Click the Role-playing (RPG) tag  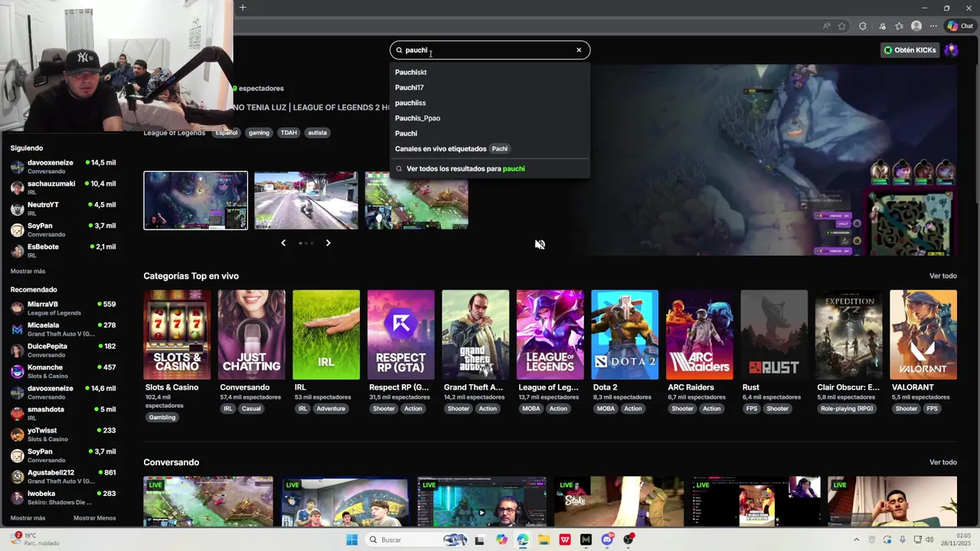847,409
